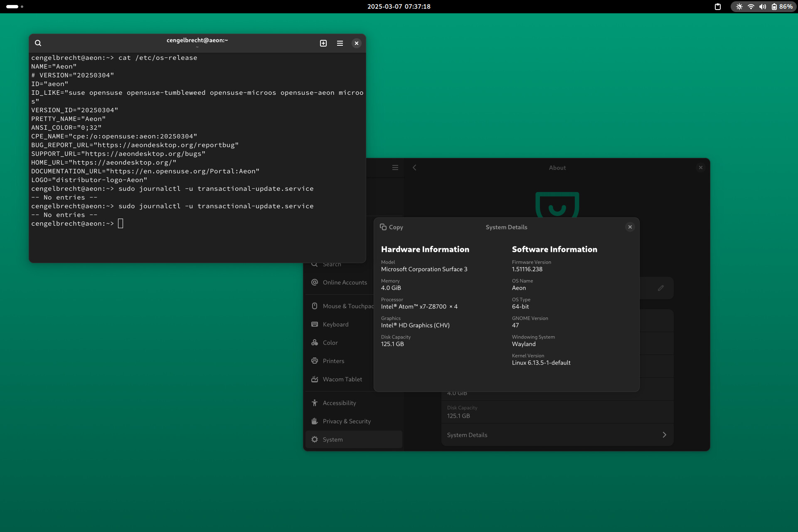Click the Wi-Fi icon in top bar
Screen dimensions: 798x532
(x=751, y=7)
